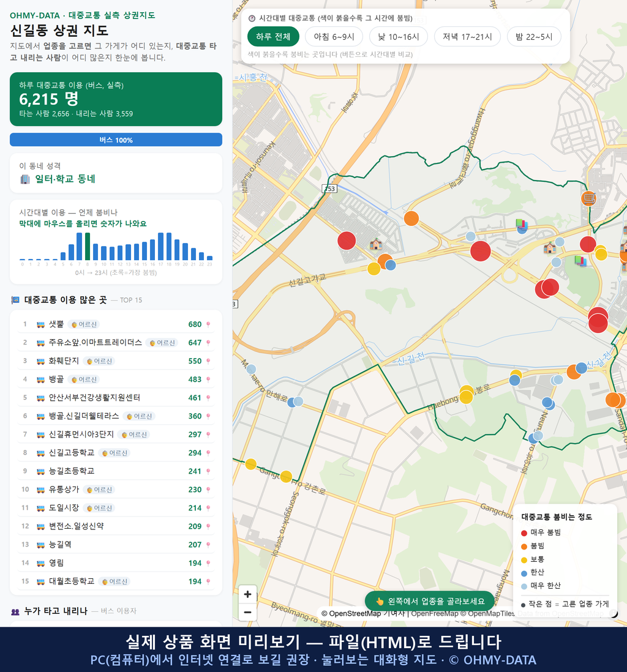Select the 안산서부건강생활지원센터 list row

pyautogui.click(x=116, y=398)
